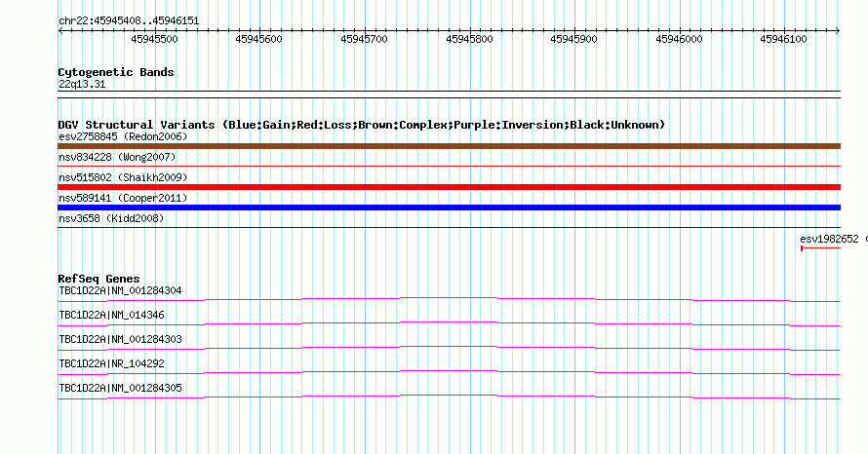The height and width of the screenshot is (454, 868).
Task: Click the 45946100 ruler position
Action: click(784, 39)
